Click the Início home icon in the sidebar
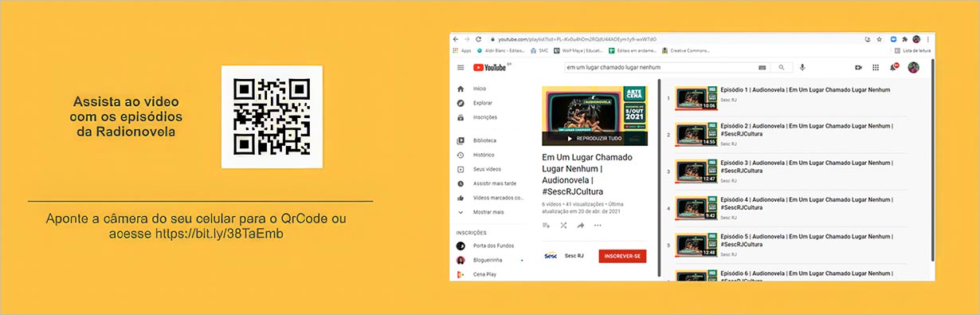Viewport: 980px width, 315px height. point(461,89)
